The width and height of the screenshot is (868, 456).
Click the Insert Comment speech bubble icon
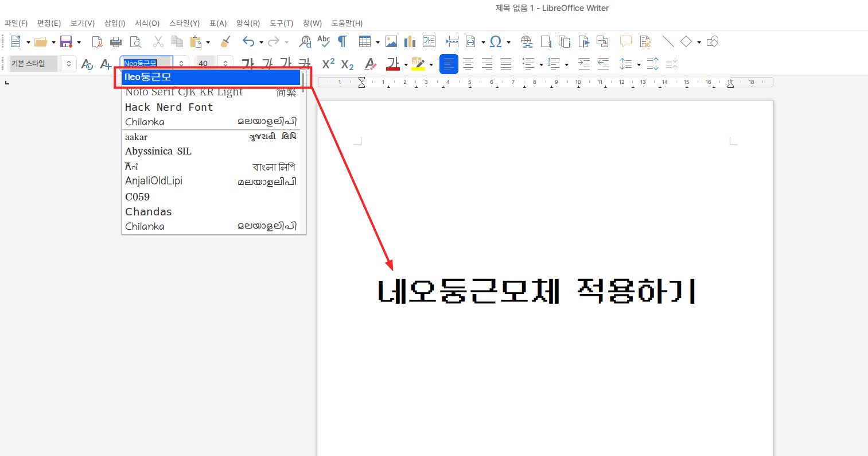coord(626,41)
